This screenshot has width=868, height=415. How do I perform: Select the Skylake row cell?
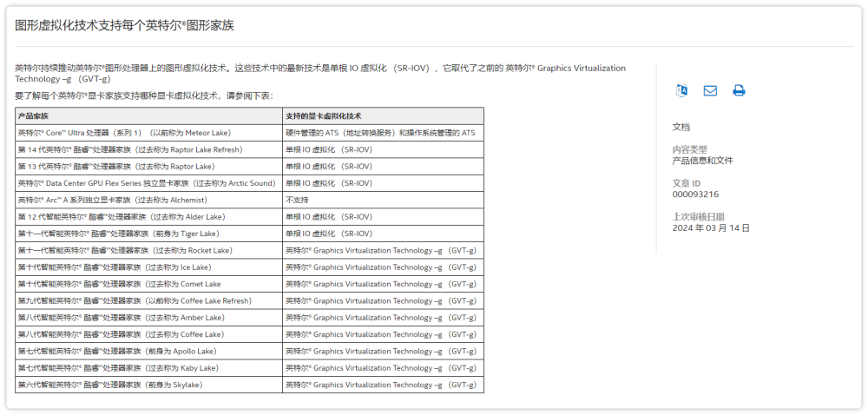[149, 385]
